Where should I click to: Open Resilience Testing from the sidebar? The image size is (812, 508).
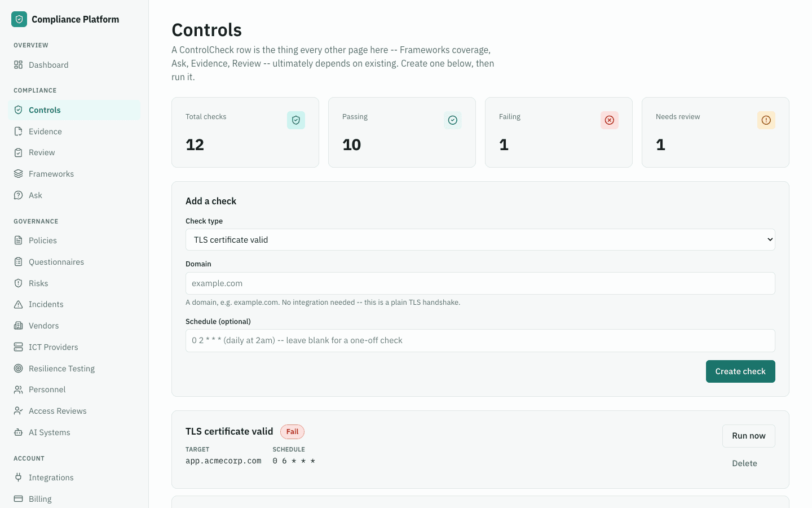[74, 369]
